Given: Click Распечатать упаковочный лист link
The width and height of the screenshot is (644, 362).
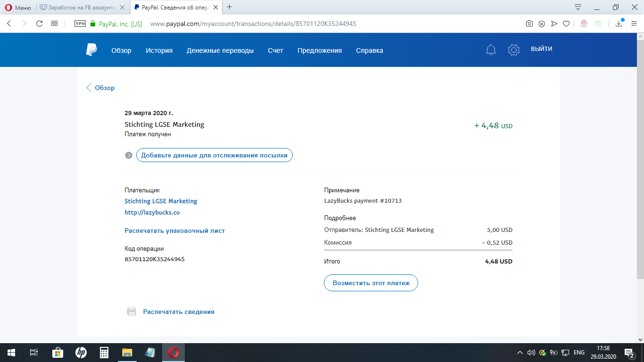Looking at the screenshot, I should coord(175,230).
